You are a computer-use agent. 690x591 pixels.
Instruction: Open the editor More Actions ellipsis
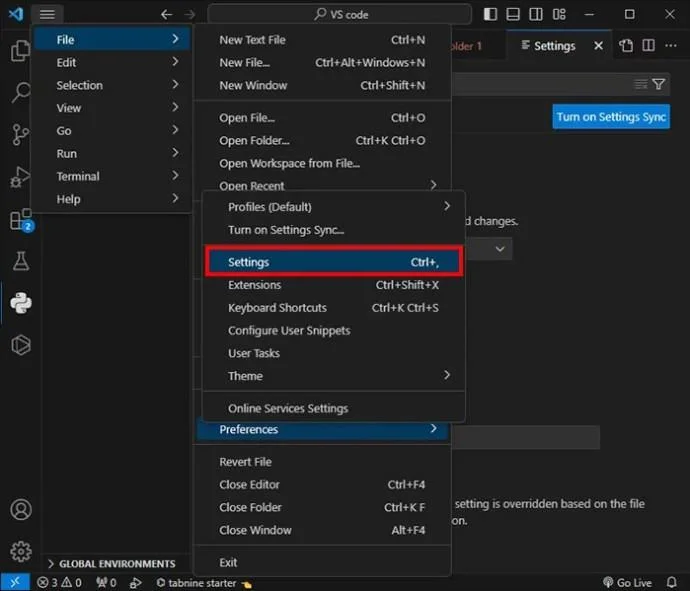671,45
